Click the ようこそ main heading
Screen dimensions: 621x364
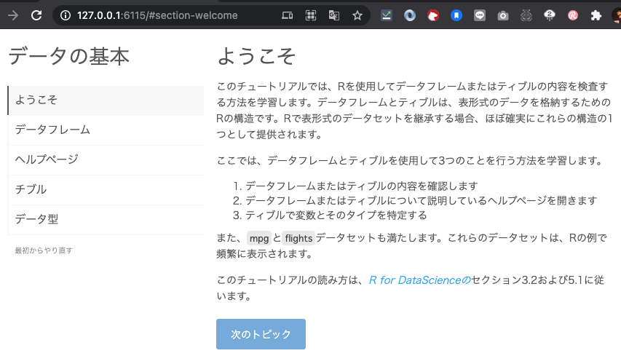click(256, 56)
